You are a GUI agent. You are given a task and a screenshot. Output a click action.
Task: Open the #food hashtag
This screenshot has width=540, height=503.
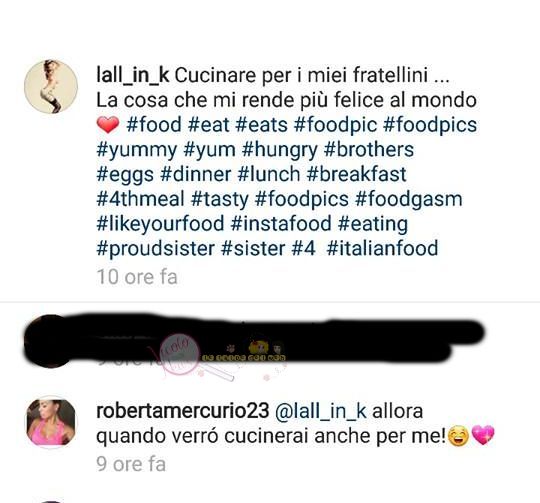pos(154,124)
